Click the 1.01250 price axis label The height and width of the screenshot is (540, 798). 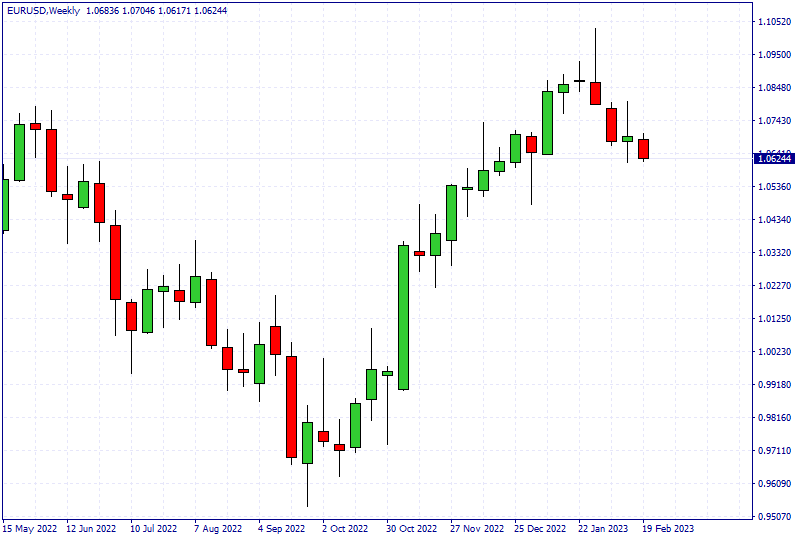(x=775, y=319)
